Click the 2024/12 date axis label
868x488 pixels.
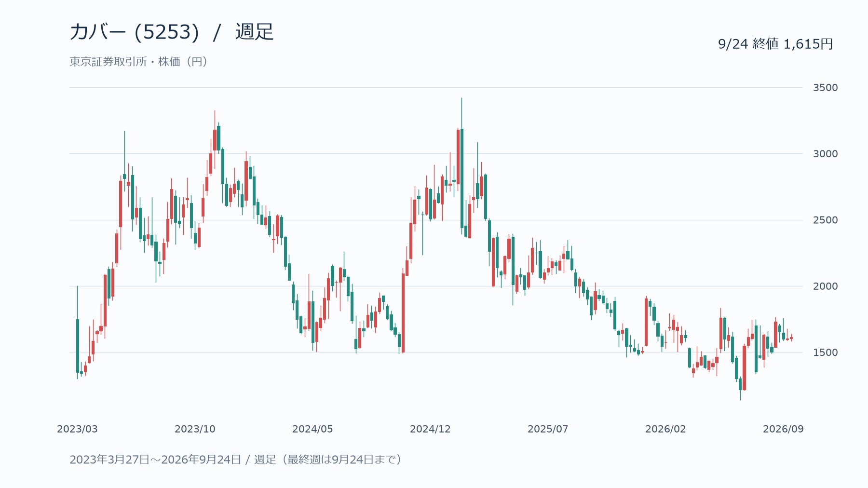430,429
